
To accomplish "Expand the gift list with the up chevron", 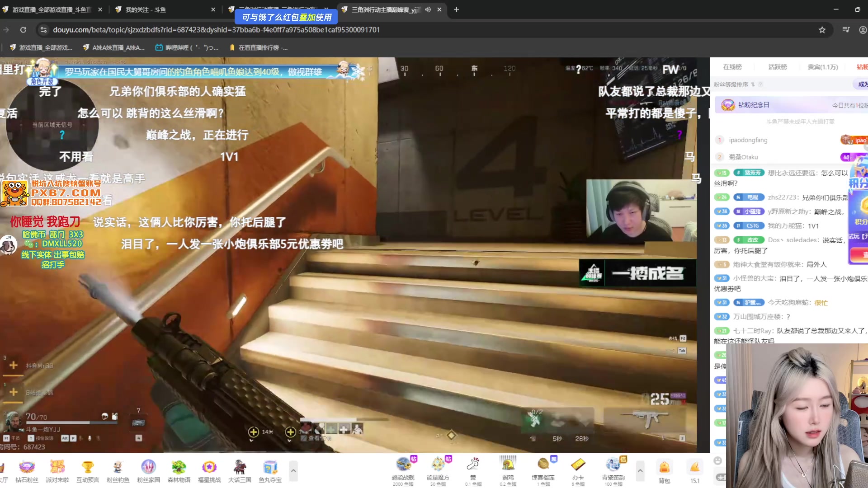I will coord(640,471).
